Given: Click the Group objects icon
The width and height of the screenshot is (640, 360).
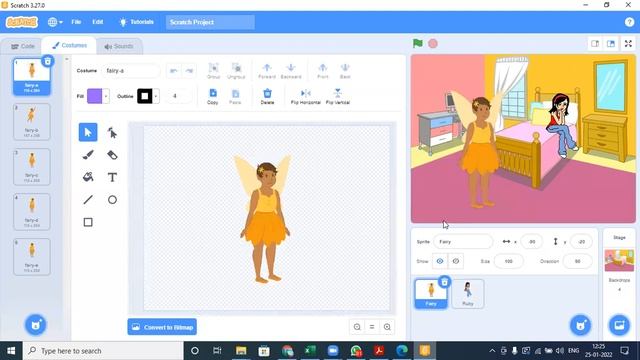Looking at the screenshot, I should [213, 71].
